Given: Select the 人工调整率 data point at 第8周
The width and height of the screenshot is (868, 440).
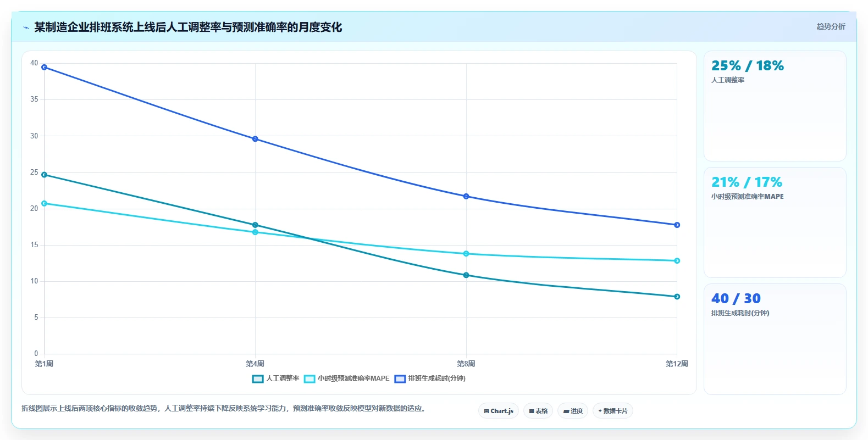Looking at the screenshot, I should (466, 275).
